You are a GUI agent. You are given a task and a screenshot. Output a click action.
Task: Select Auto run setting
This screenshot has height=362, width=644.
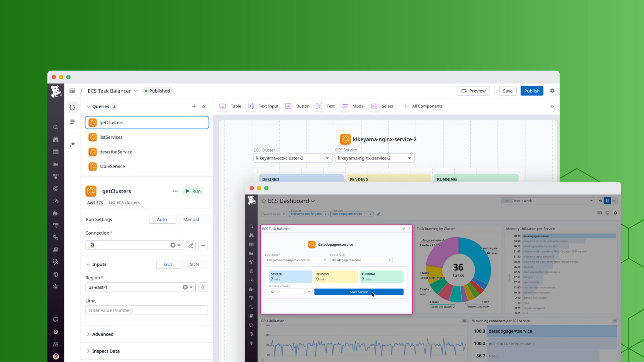point(162,220)
